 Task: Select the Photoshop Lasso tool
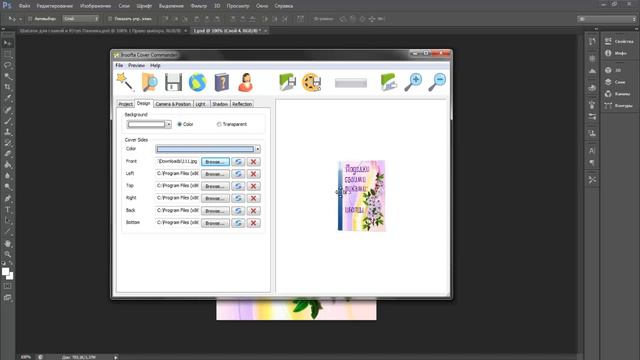point(7,65)
